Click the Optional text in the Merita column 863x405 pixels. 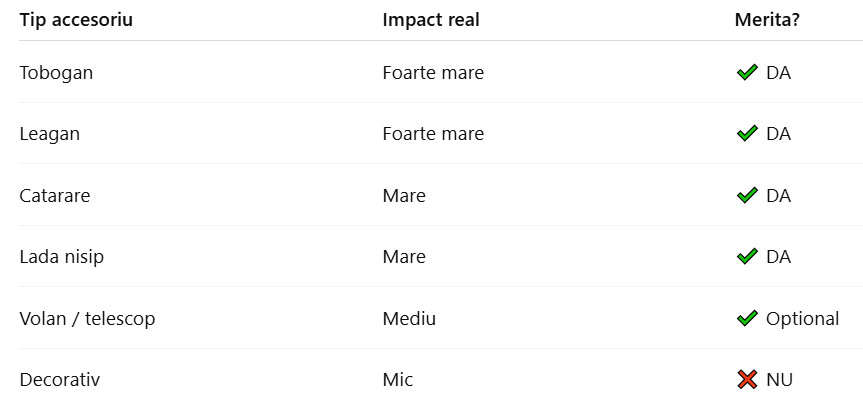[802, 319]
